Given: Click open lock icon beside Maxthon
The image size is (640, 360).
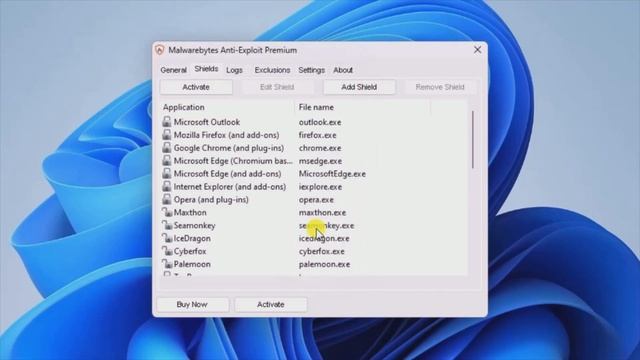Looking at the screenshot, I should [167, 212].
